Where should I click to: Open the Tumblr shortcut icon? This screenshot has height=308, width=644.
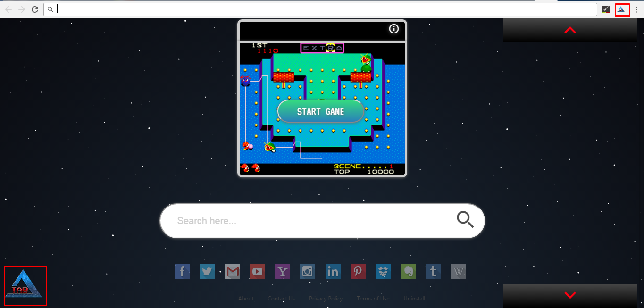[434, 271]
